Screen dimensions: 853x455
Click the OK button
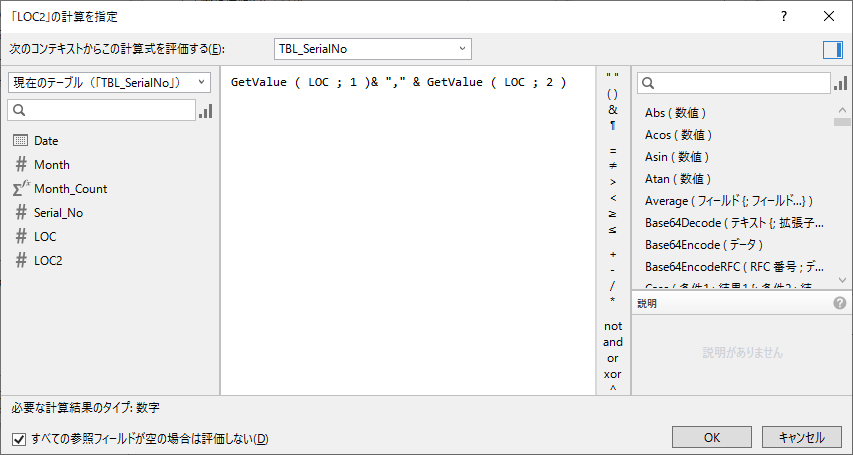[712, 437]
